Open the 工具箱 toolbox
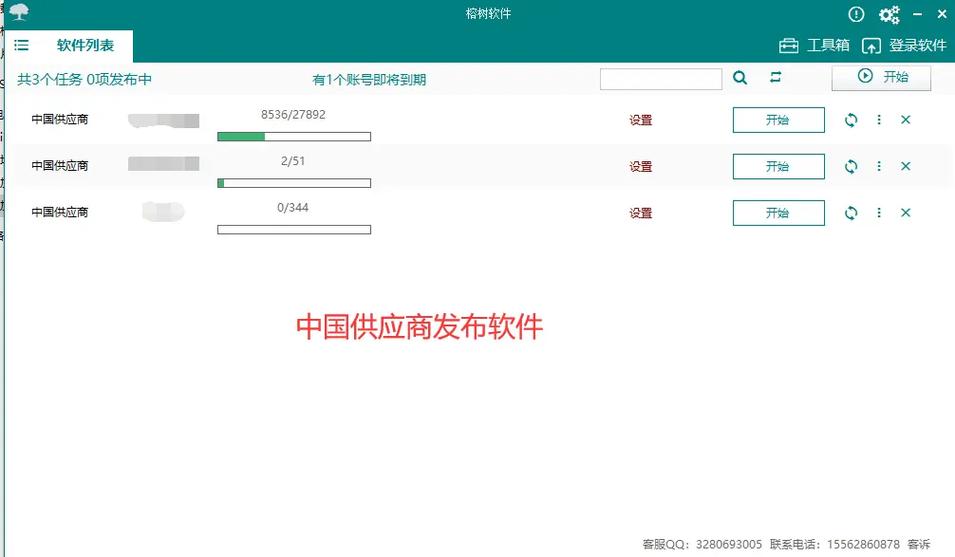Viewport: 955px width, 557px height. (x=814, y=46)
